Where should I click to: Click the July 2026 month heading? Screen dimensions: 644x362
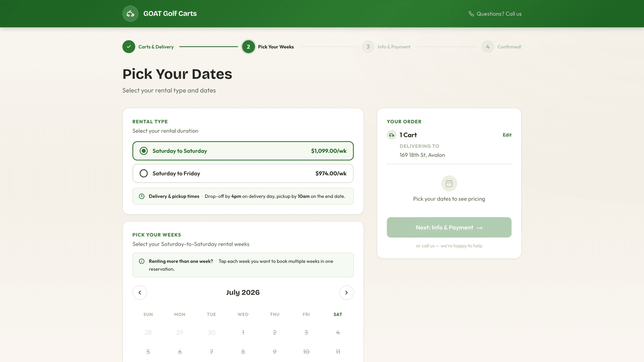[x=243, y=292]
